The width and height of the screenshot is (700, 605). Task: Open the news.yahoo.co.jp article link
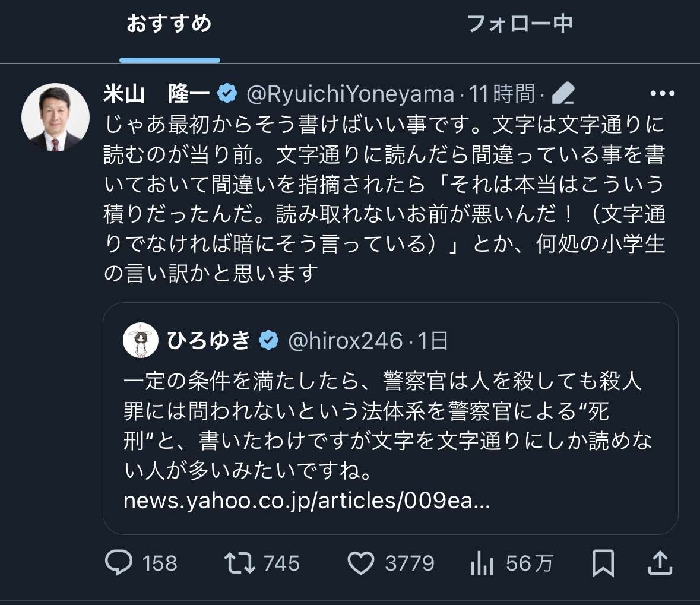pyautogui.click(x=306, y=501)
